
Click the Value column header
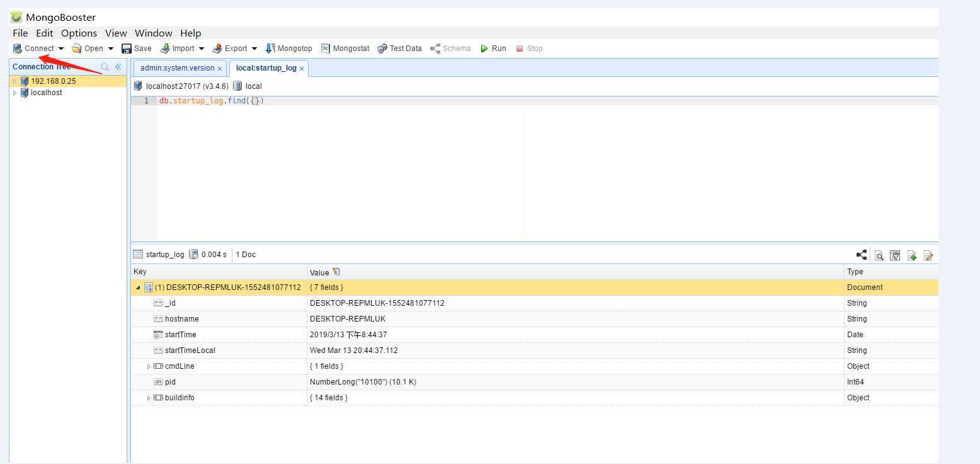pos(576,272)
